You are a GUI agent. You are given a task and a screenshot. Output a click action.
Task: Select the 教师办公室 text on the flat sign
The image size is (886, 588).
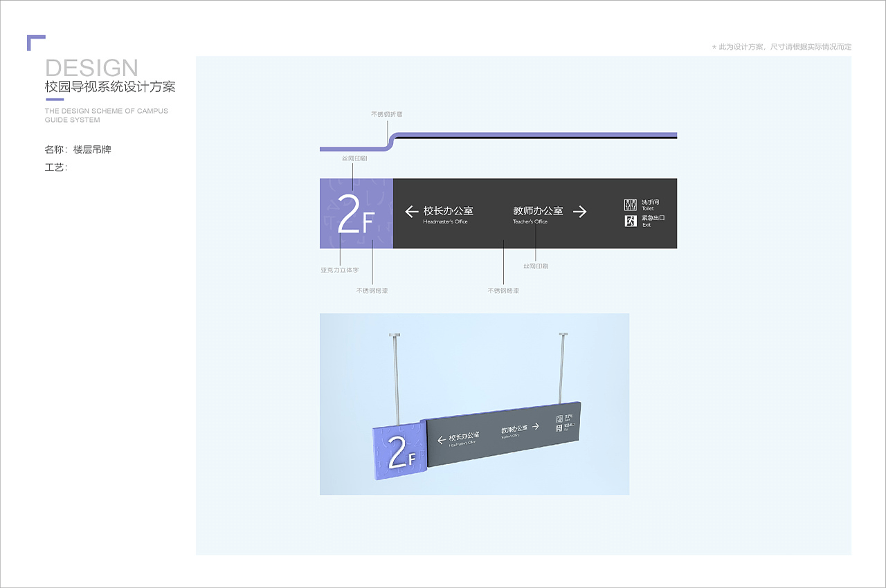[538, 211]
